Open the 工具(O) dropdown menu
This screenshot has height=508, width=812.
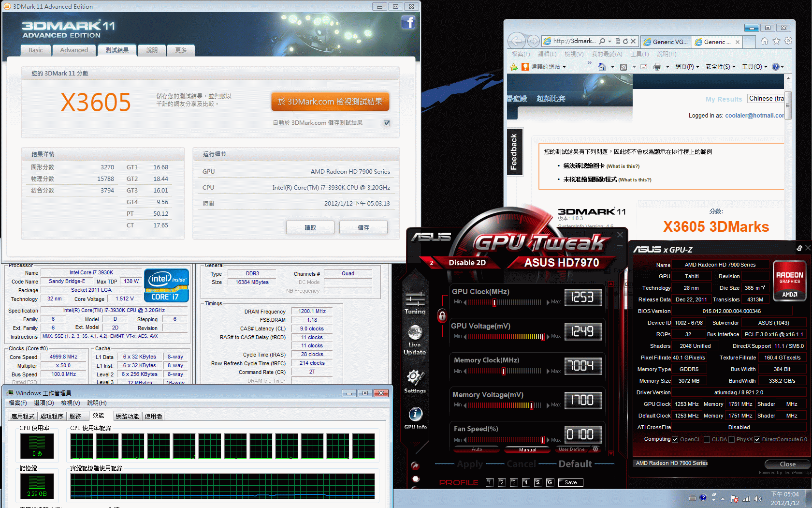(754, 67)
